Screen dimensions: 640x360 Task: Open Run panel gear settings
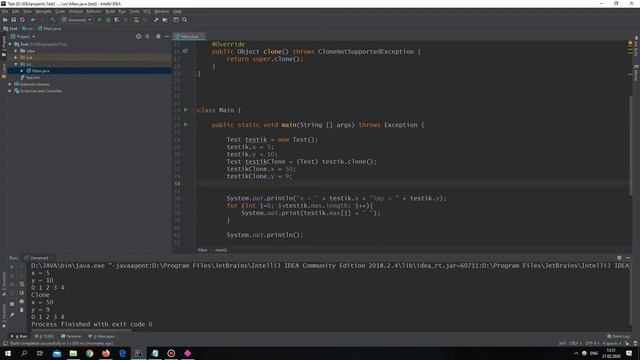coord(619,258)
